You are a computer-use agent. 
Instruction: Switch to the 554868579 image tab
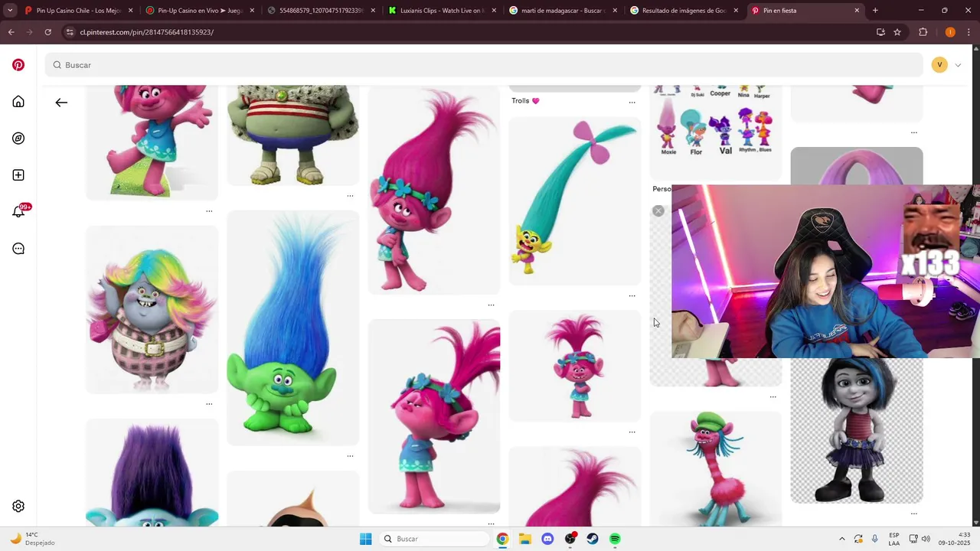click(320, 11)
